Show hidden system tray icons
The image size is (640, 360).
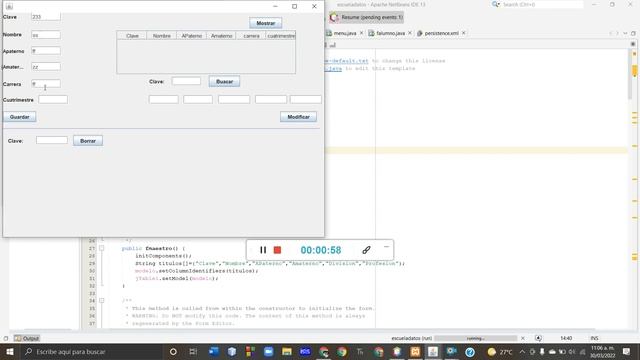pyautogui.click(x=522, y=351)
